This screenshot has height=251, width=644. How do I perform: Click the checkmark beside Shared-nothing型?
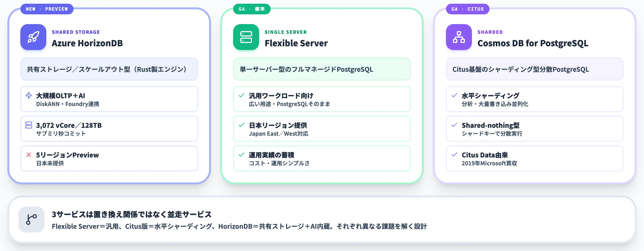click(x=454, y=125)
